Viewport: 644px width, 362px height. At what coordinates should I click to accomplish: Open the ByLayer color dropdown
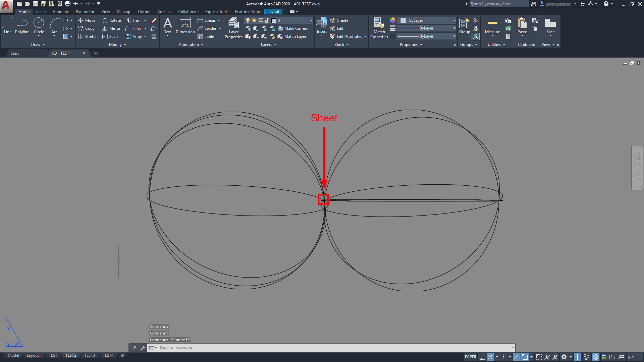454,20
